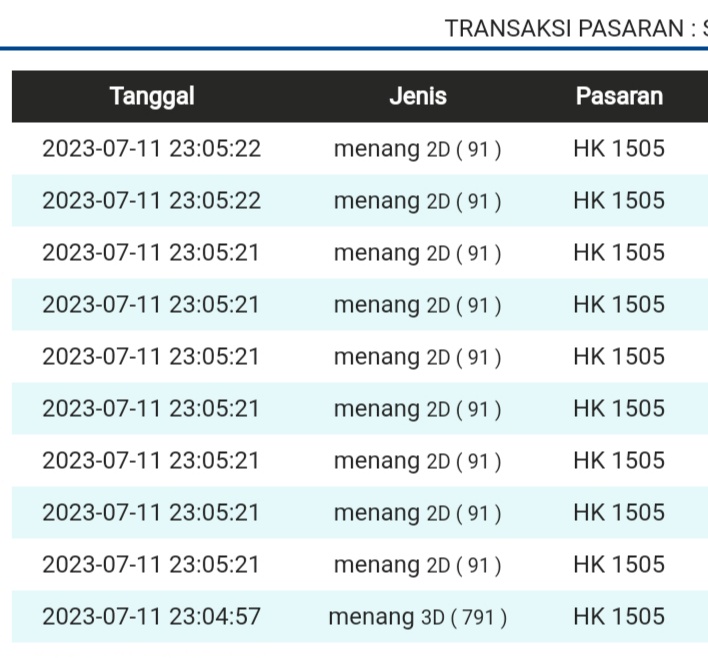708x658 pixels.
Task: Click the menang 3D ( 791 ) entry
Action: (418, 617)
